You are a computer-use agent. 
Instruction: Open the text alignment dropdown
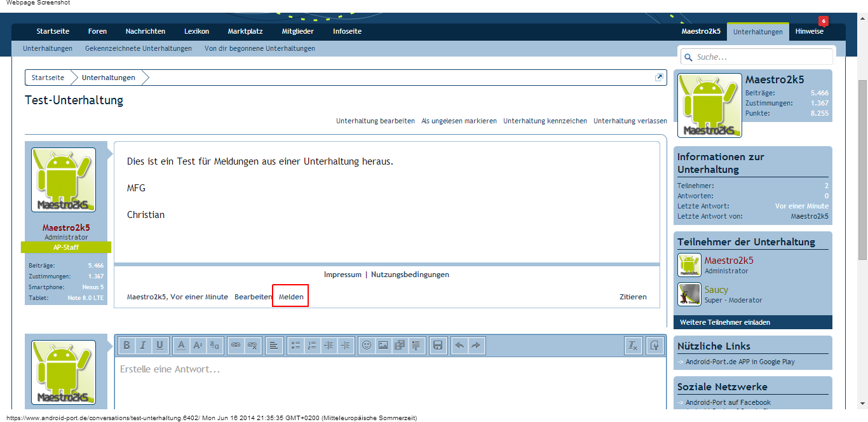274,345
